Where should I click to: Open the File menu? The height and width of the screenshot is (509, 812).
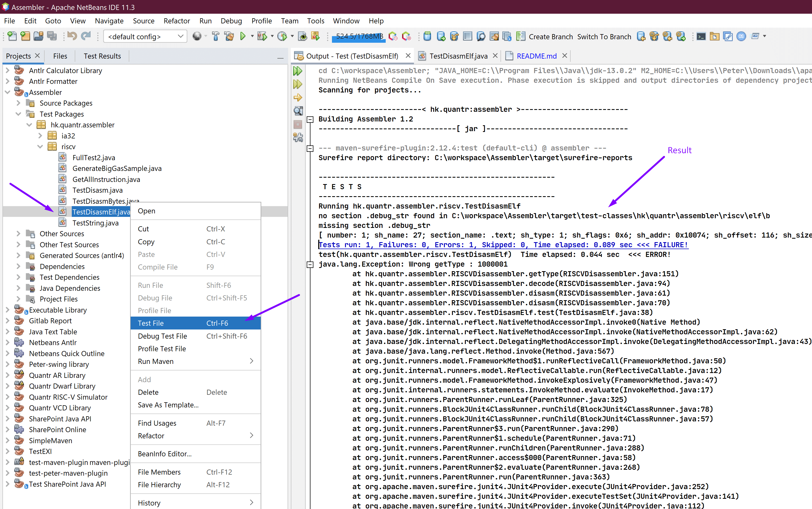coord(9,21)
